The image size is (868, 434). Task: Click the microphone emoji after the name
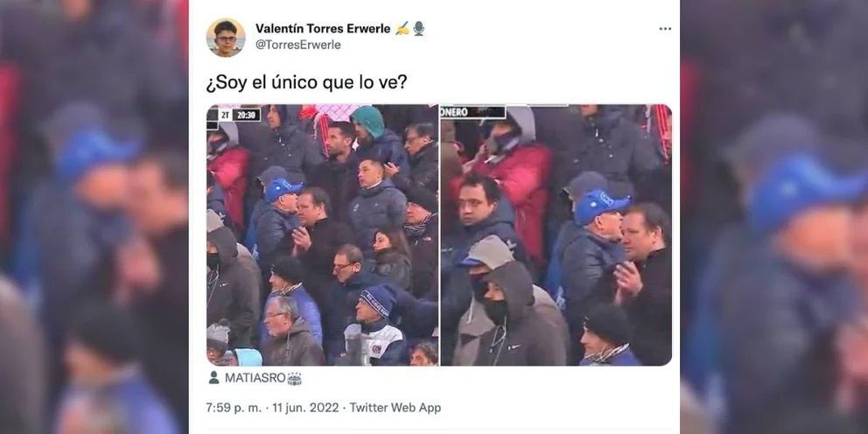tap(418, 29)
